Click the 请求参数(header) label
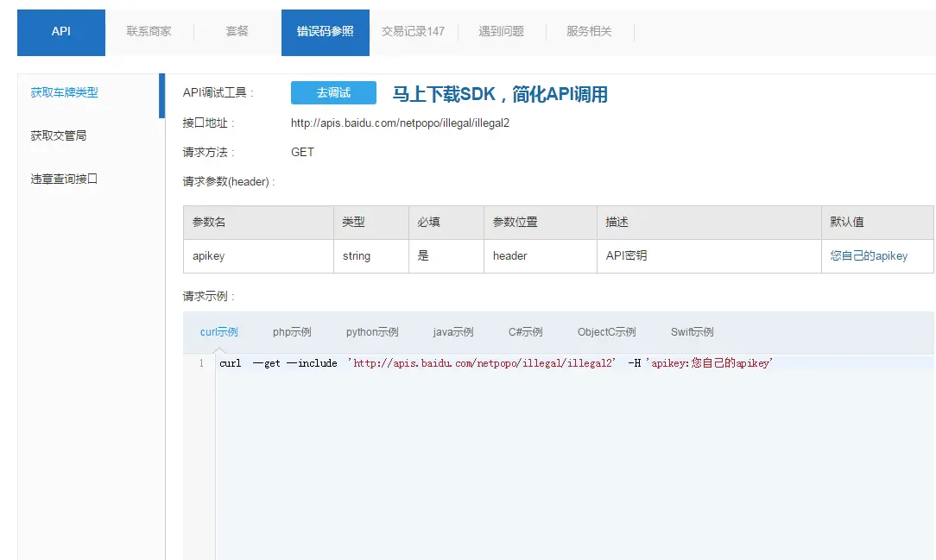936x560 pixels. pos(229,182)
